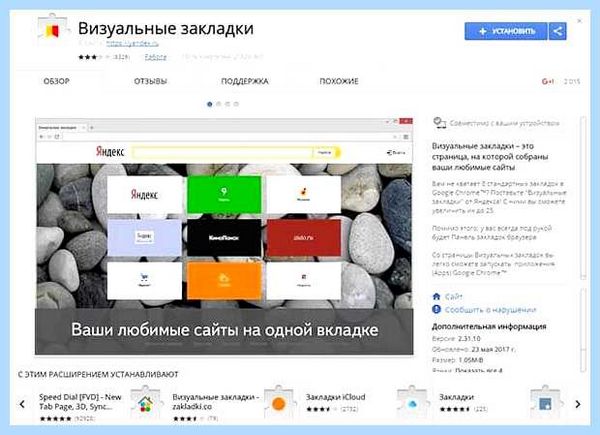The height and width of the screenshot is (435, 600).
Task: Open Speed Dial [FVD] related extension
Action: click(80, 402)
